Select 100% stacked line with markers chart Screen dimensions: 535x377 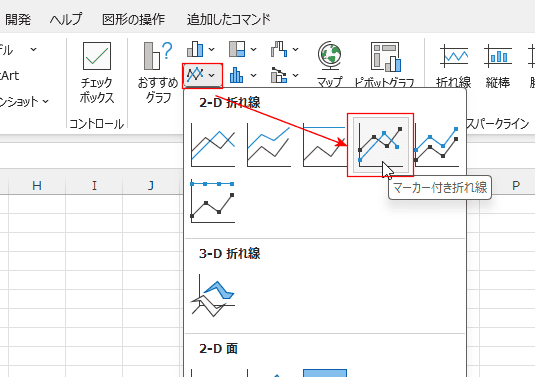(213, 201)
